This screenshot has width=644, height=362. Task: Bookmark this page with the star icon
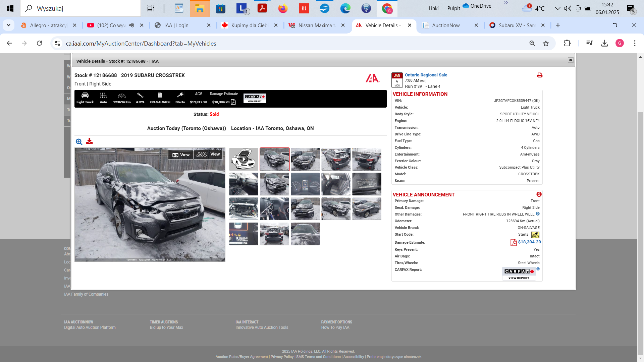(546, 43)
